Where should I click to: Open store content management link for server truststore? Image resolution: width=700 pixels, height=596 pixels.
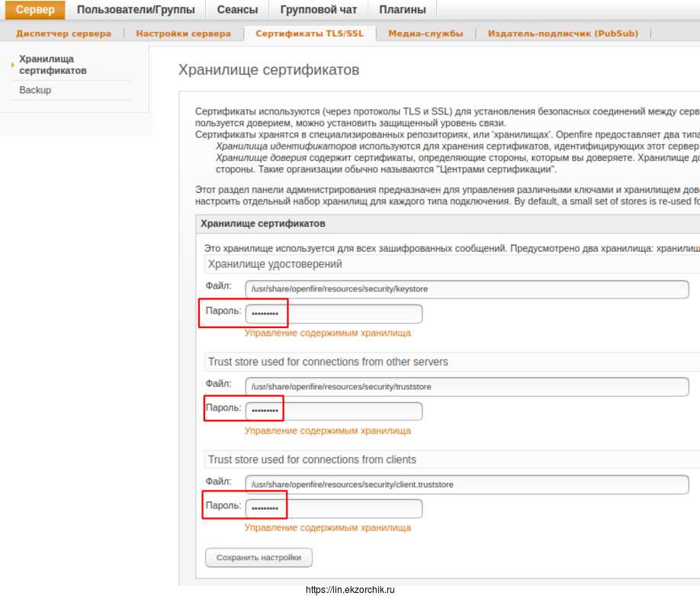click(327, 430)
